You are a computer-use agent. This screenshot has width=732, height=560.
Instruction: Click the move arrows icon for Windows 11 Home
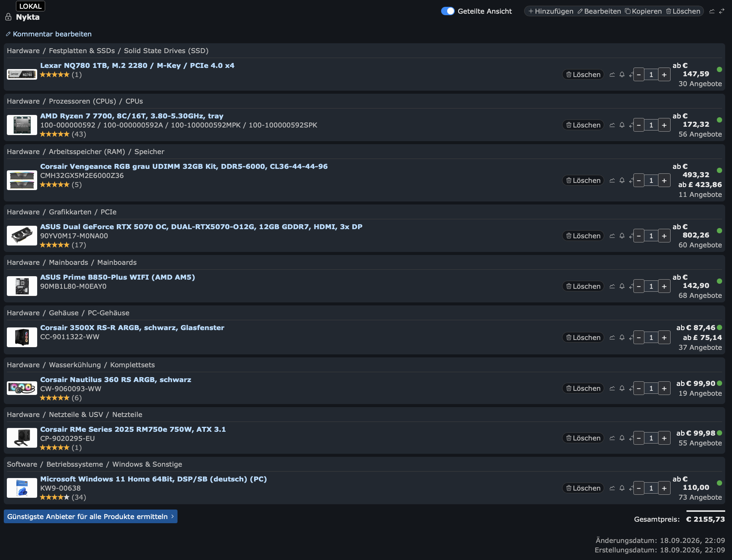pos(631,488)
